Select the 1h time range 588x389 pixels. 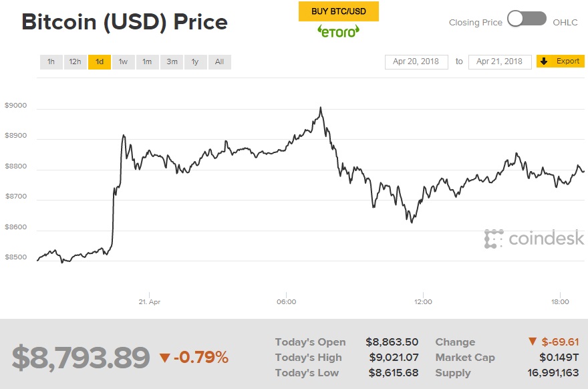pos(51,62)
